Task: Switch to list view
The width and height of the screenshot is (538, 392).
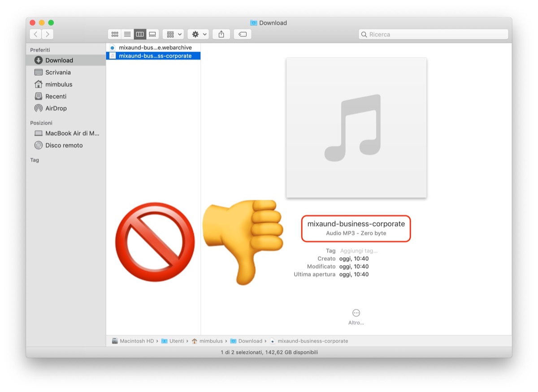Action: [x=127, y=34]
